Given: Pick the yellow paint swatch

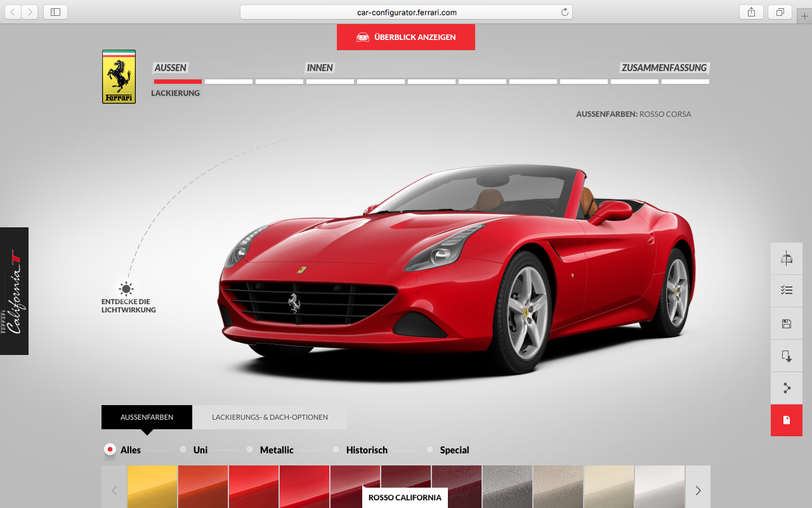Looking at the screenshot, I should [x=152, y=486].
